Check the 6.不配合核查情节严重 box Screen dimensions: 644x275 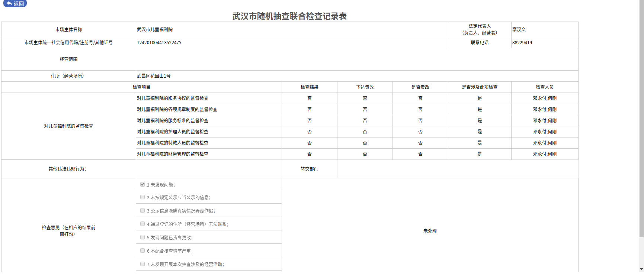[142, 250]
